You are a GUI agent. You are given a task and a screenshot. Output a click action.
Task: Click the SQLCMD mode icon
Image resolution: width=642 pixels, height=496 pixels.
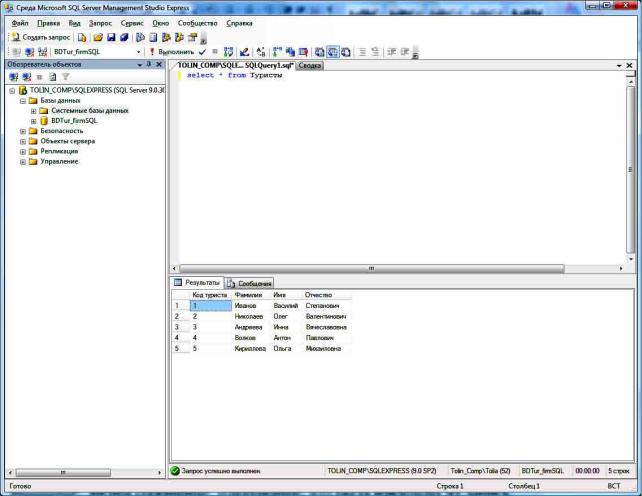pos(303,52)
